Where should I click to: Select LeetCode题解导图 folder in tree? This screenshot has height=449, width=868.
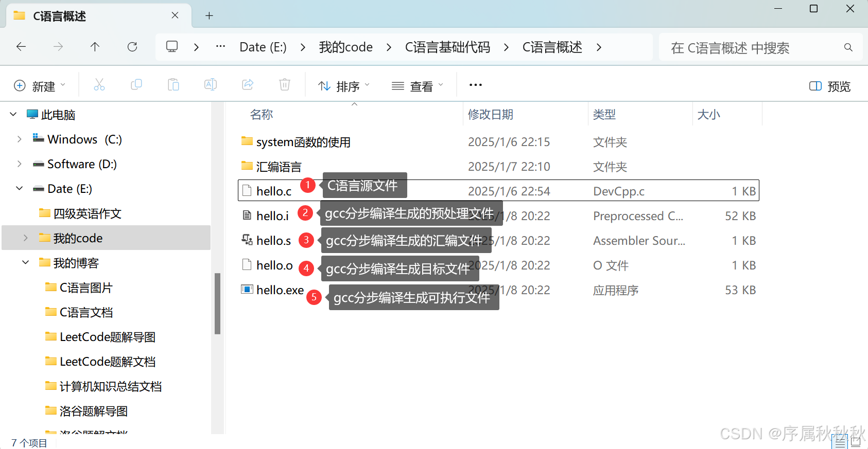pos(108,337)
